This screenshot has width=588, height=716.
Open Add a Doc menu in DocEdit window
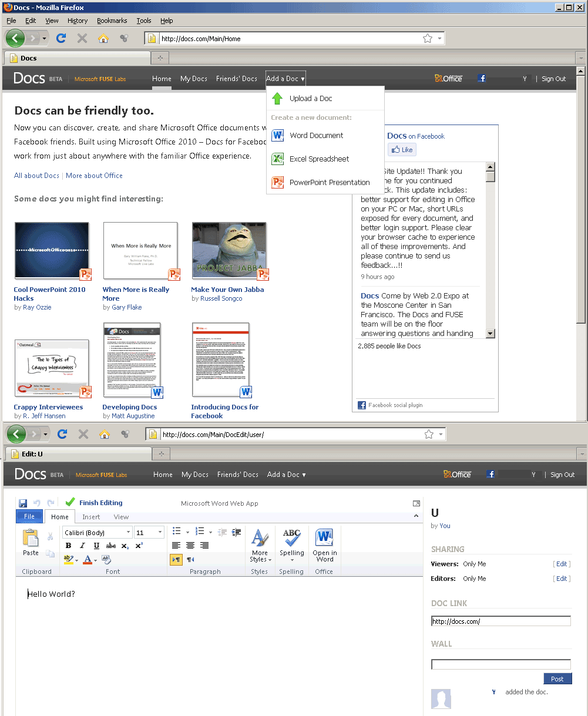coord(286,475)
